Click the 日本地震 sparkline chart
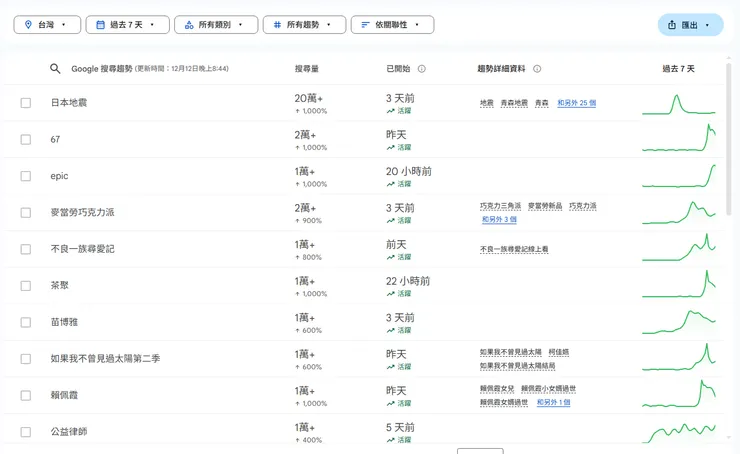Screen dimensions: 740x454 point(679,104)
